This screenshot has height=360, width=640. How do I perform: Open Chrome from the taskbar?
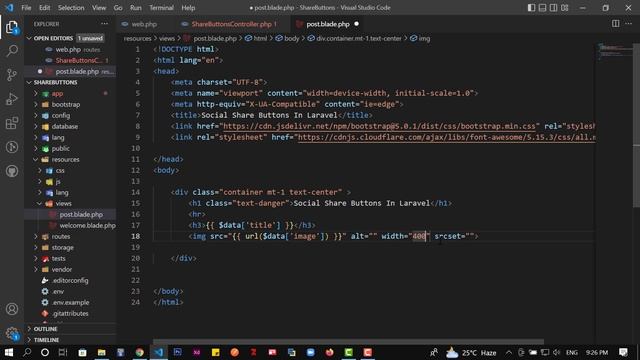(x=140, y=352)
